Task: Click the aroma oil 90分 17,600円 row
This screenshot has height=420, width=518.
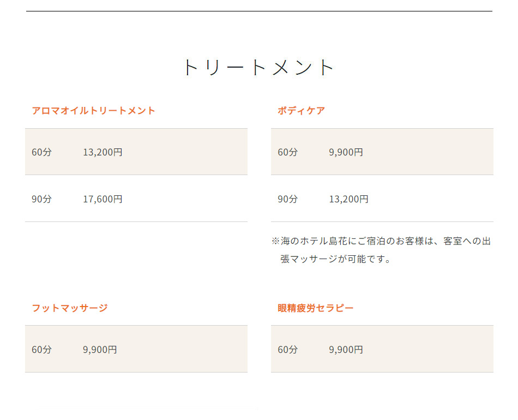Action: 136,199
